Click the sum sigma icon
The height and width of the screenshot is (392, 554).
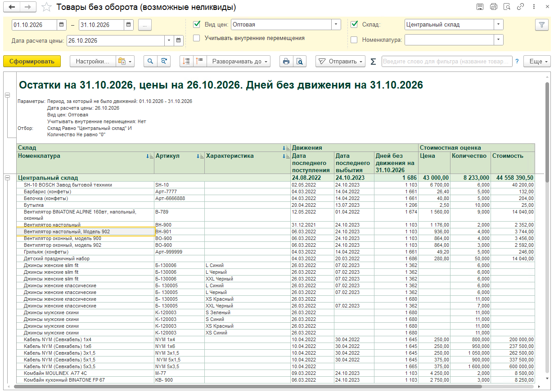[x=373, y=62]
